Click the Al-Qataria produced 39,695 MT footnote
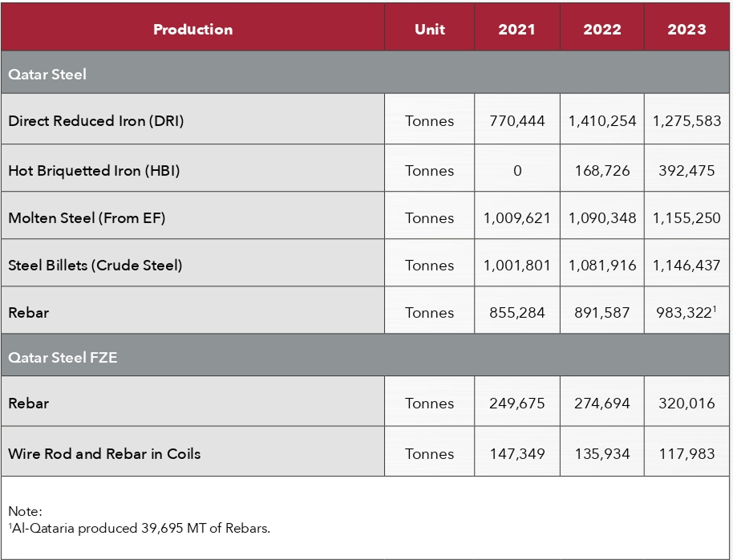The width and height of the screenshot is (733, 560). pos(140,529)
